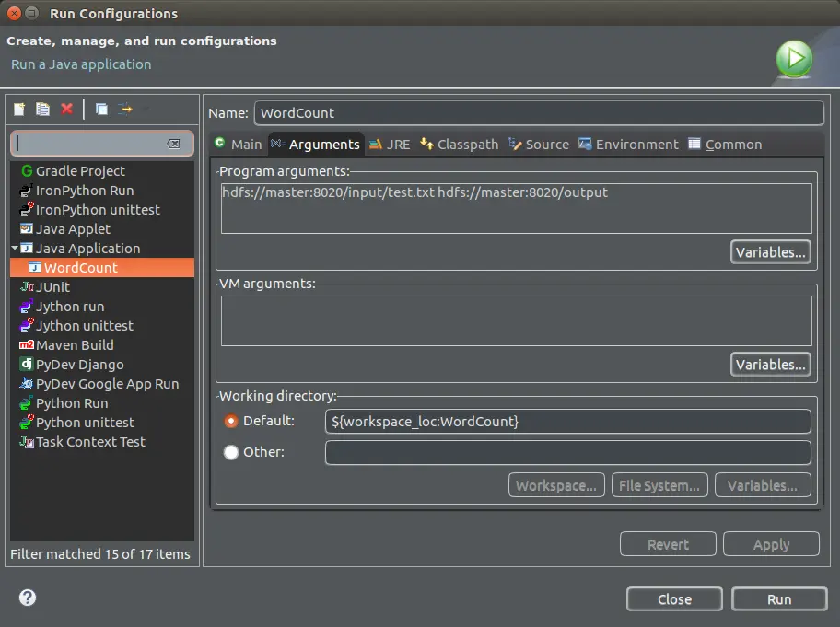Switch to the Main tab
Screen dimensions: 840x627
(239, 144)
